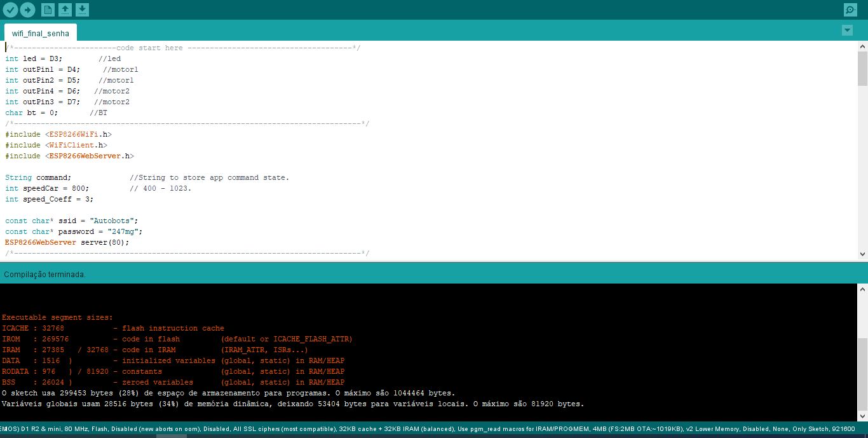
Task: Click the RODATA : 976 console line
Action: (x=173, y=371)
